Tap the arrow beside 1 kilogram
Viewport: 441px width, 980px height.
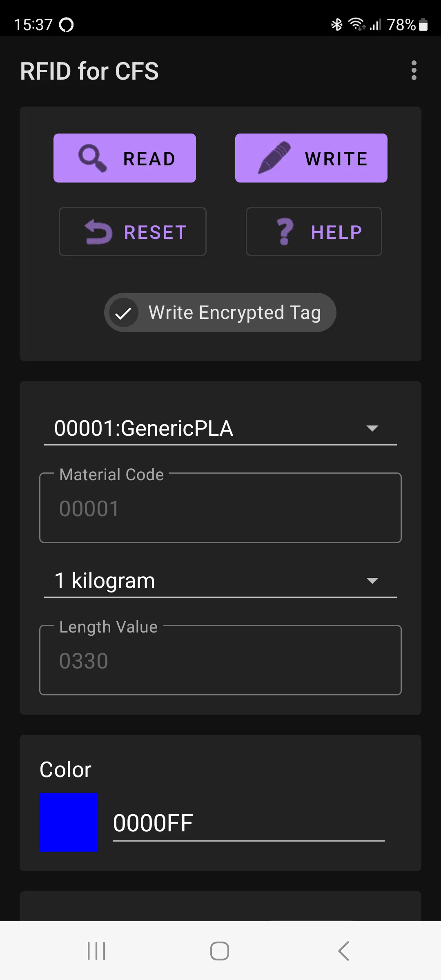point(372,581)
